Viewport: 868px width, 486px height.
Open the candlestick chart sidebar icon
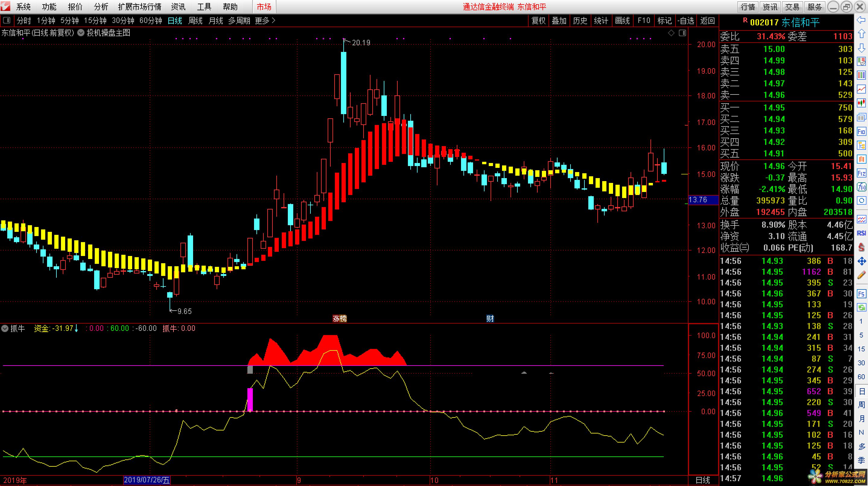(x=862, y=103)
